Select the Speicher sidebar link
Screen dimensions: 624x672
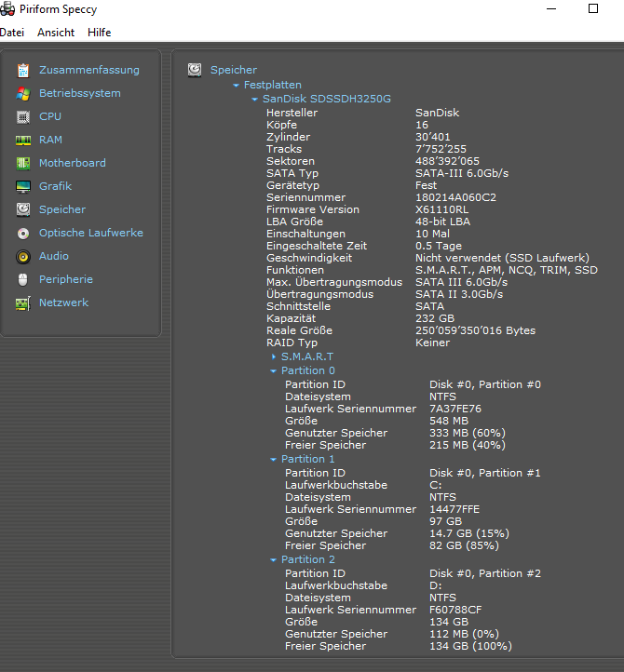click(62, 209)
